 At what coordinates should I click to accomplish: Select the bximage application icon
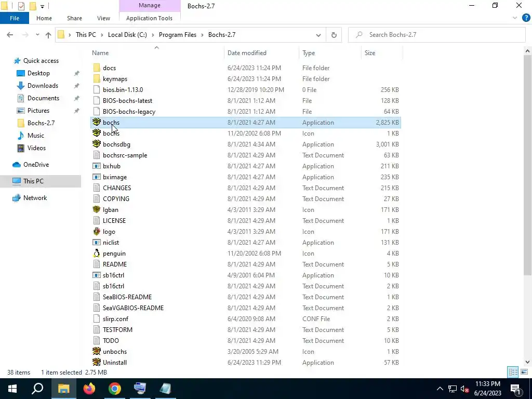97,177
